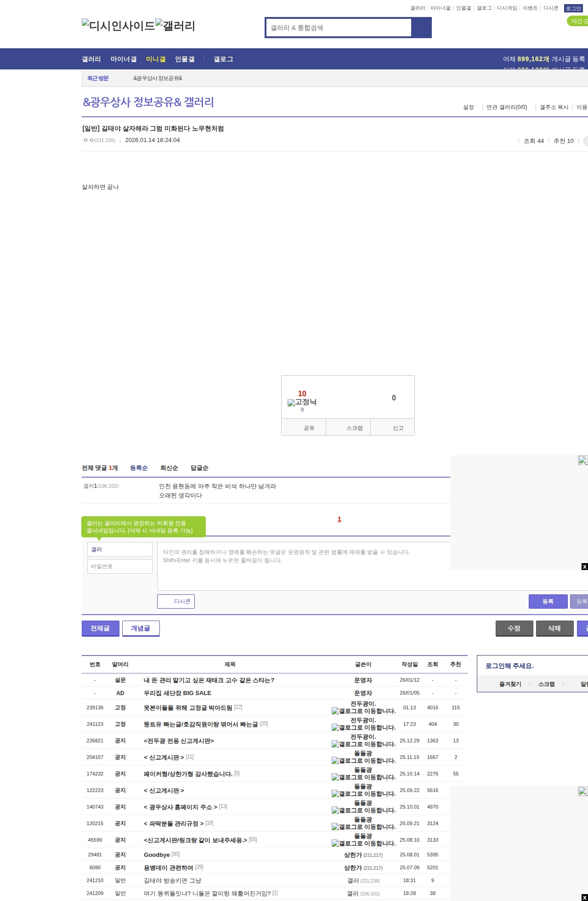588x901 pixels.
Task: Close the lower right ad with X
Action: click(x=584, y=897)
